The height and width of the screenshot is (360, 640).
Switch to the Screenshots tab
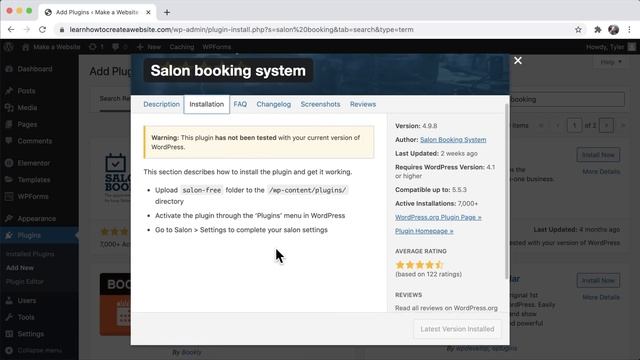click(x=320, y=104)
